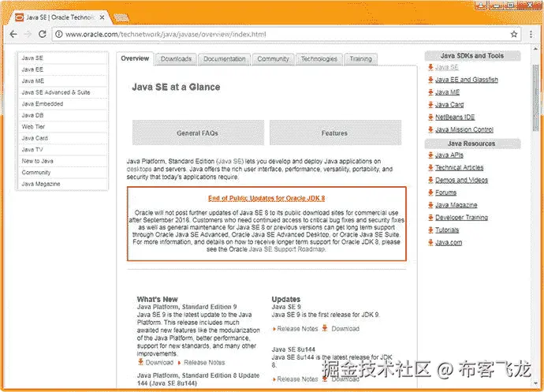
Task: Switch to the Downloads tab
Action: pyautogui.click(x=176, y=59)
